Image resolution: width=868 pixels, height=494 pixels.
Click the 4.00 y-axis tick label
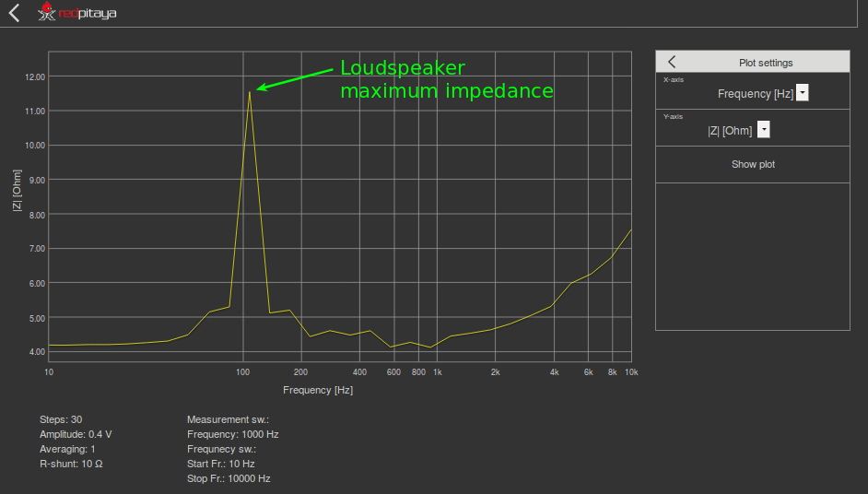coord(37,352)
